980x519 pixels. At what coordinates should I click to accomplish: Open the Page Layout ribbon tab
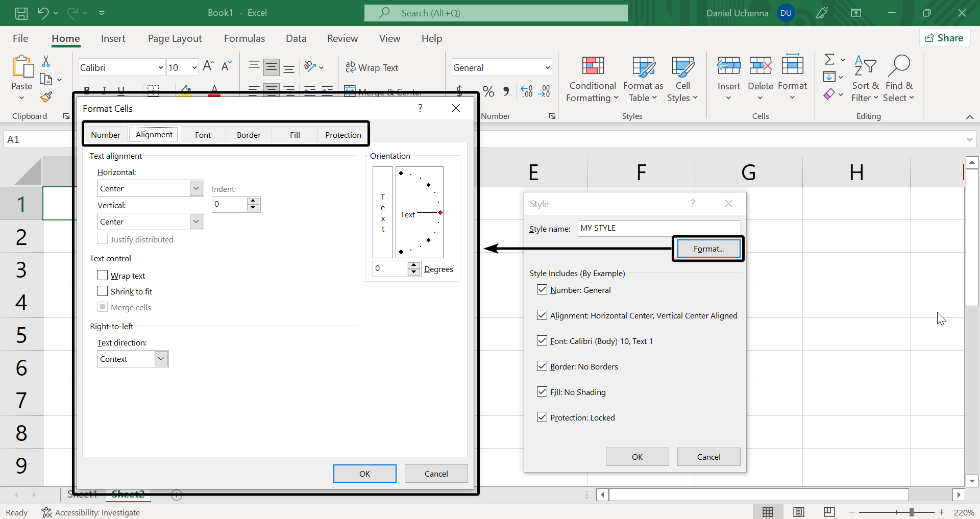coord(175,39)
